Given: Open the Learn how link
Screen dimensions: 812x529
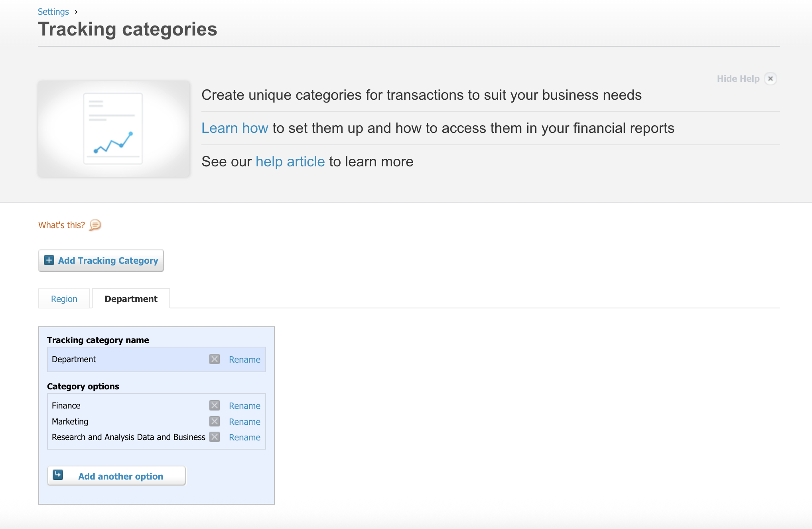Looking at the screenshot, I should pos(235,128).
